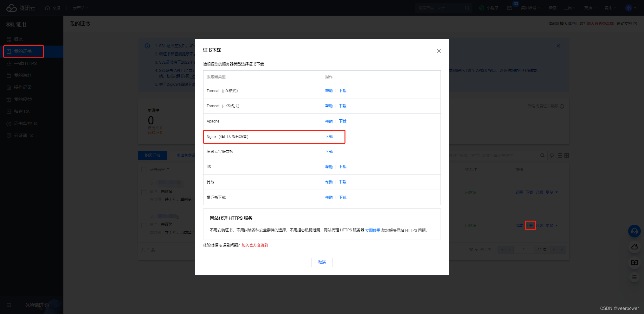Expand the 云产品 menu

click(80, 8)
